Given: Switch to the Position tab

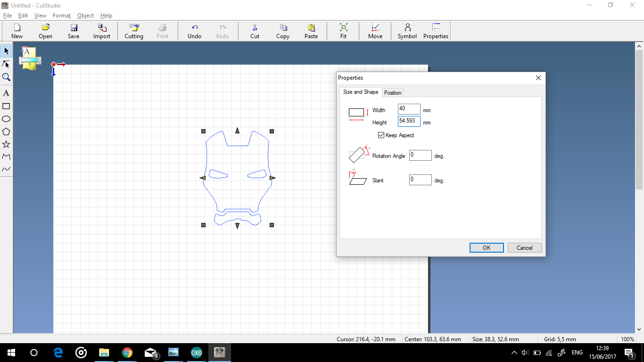Looking at the screenshot, I should [393, 93].
